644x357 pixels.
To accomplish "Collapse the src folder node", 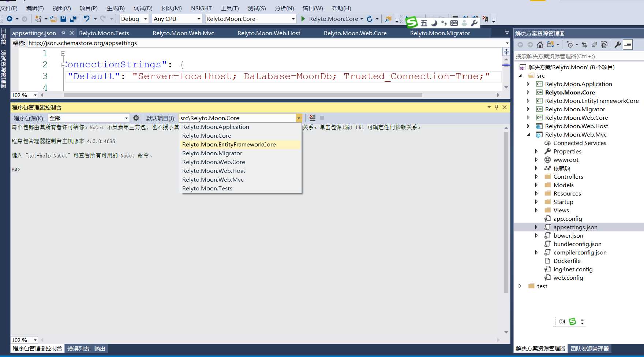I will point(520,75).
